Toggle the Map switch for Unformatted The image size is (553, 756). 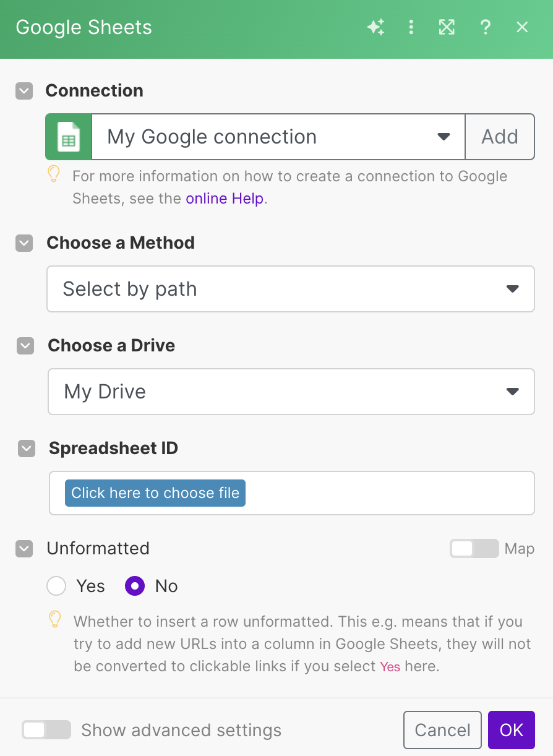(x=474, y=549)
